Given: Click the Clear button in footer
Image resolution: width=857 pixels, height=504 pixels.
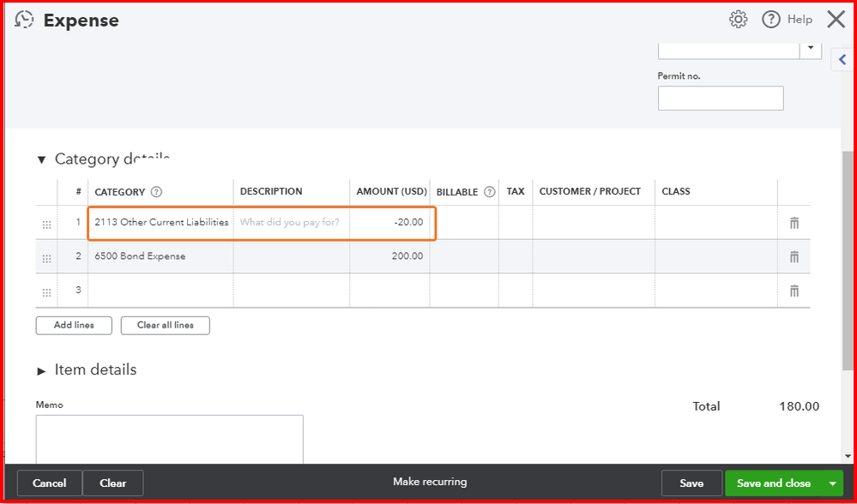Looking at the screenshot, I should coord(113,483).
